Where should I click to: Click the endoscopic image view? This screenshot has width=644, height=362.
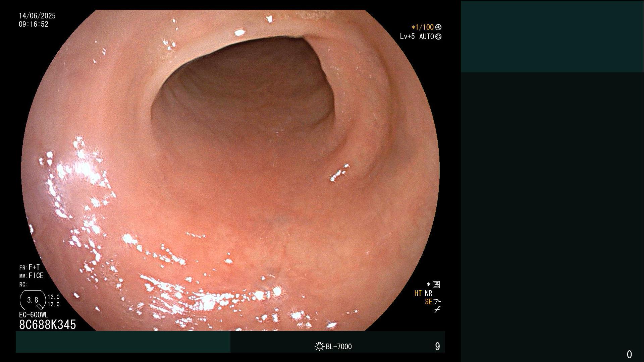[230, 170]
